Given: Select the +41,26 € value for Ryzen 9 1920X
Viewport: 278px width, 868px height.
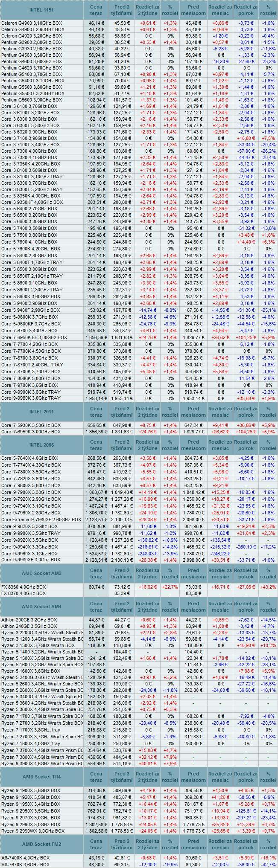Looking at the screenshot, I should 220,797.
